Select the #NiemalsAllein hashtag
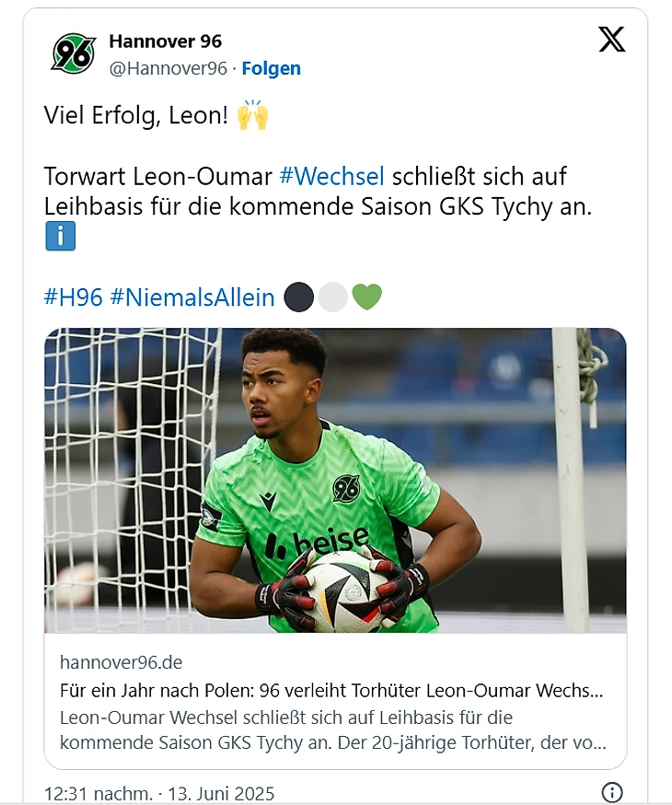 pos(192,297)
